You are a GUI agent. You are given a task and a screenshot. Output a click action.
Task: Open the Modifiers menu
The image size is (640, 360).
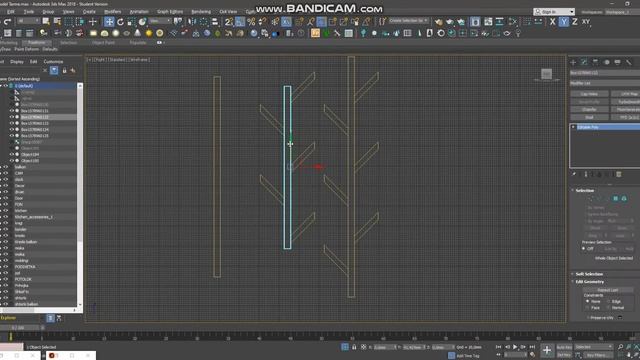[x=112, y=12]
